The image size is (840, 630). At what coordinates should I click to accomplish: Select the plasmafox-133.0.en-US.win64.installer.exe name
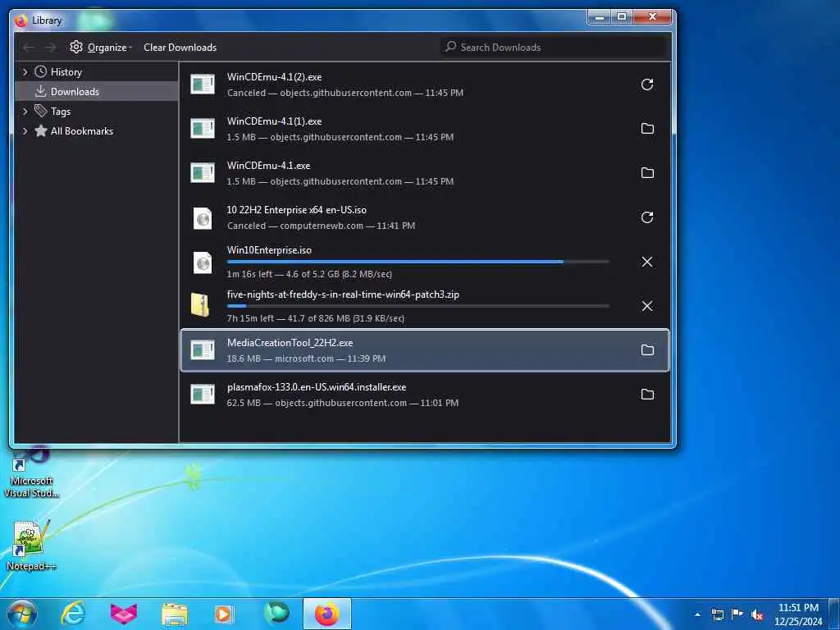click(316, 387)
